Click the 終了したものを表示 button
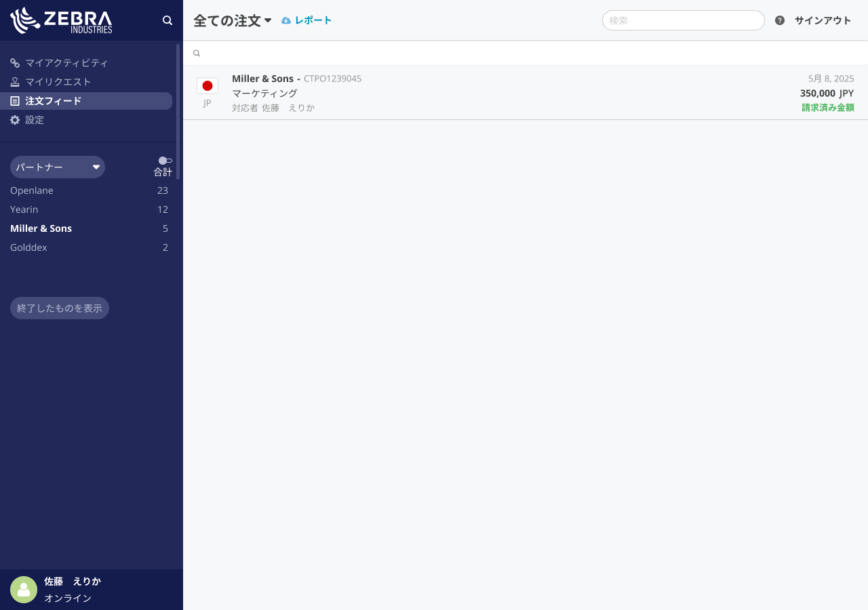 (x=59, y=308)
